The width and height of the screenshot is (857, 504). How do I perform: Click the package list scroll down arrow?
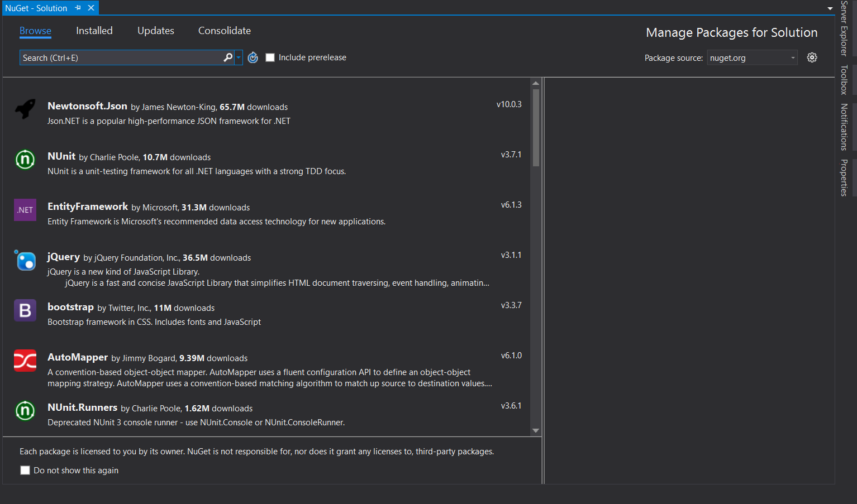pyautogui.click(x=536, y=430)
